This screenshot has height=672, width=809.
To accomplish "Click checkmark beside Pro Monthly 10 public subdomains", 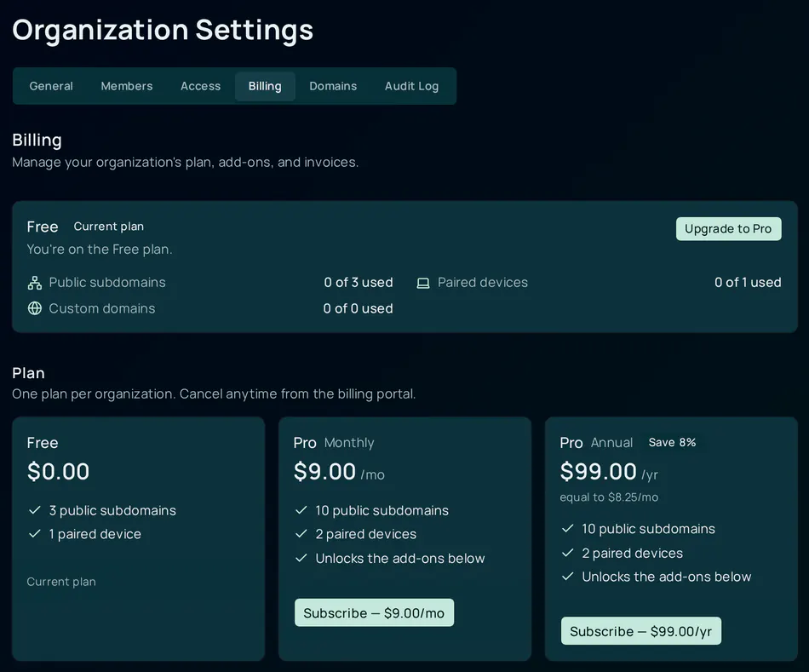I will tap(301, 510).
